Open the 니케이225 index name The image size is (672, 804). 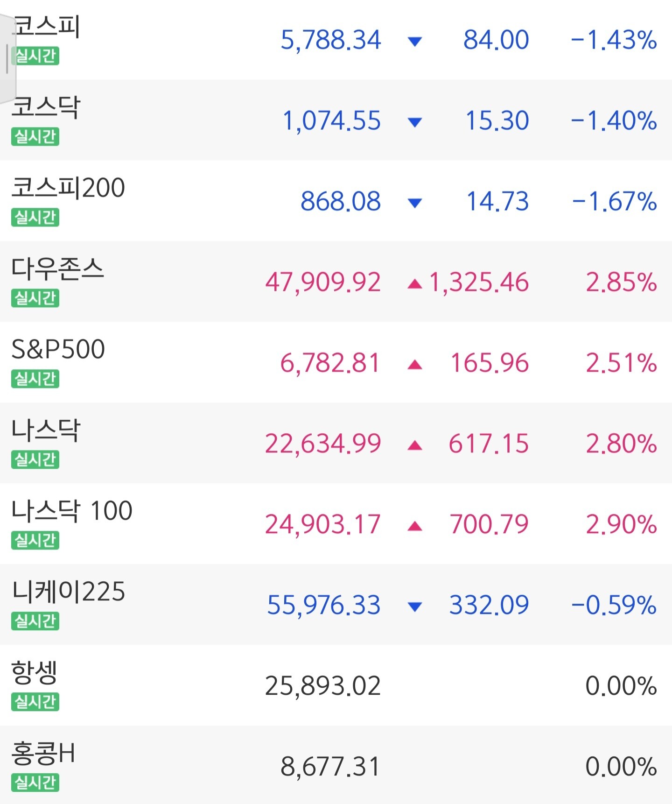(x=69, y=591)
